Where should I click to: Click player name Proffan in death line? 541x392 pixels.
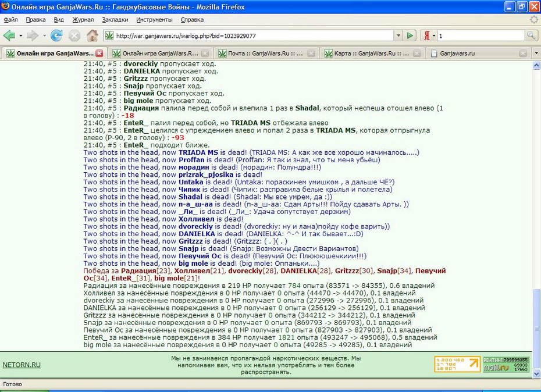(191, 160)
